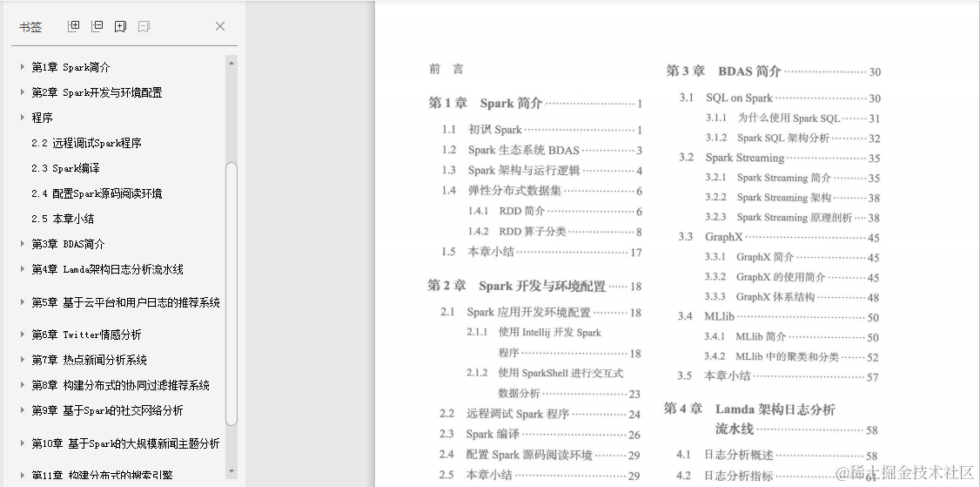Open bookmark 2.5 本章小结
This screenshot has height=487, width=980.
coord(63,219)
